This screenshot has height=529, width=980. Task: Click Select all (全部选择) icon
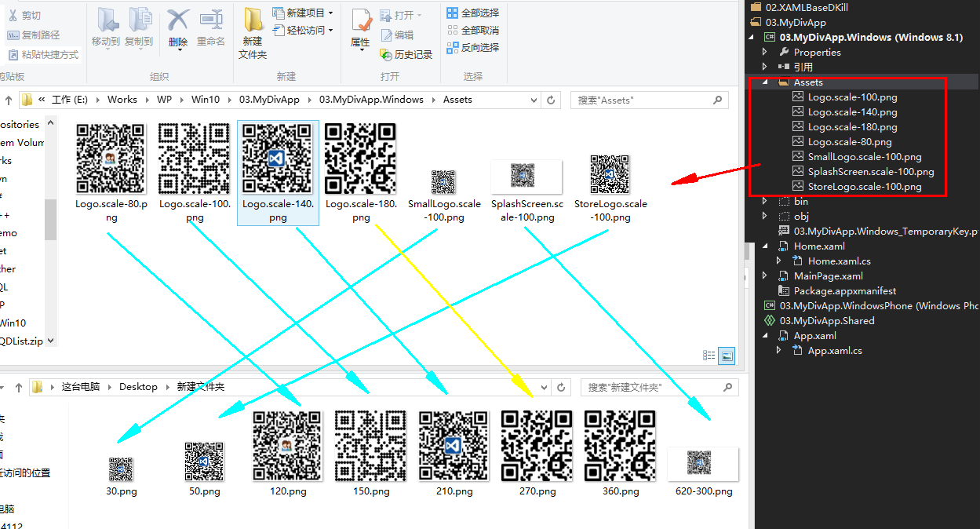point(453,13)
